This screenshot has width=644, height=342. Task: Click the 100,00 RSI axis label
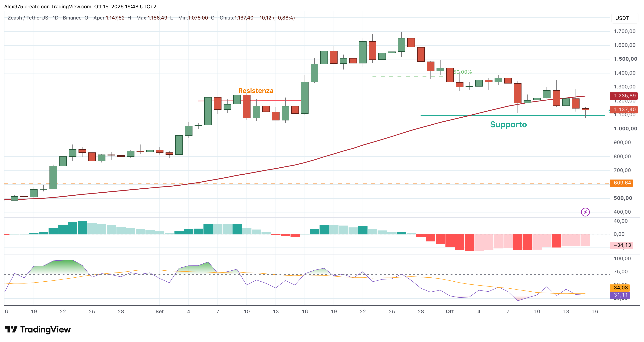point(622,258)
